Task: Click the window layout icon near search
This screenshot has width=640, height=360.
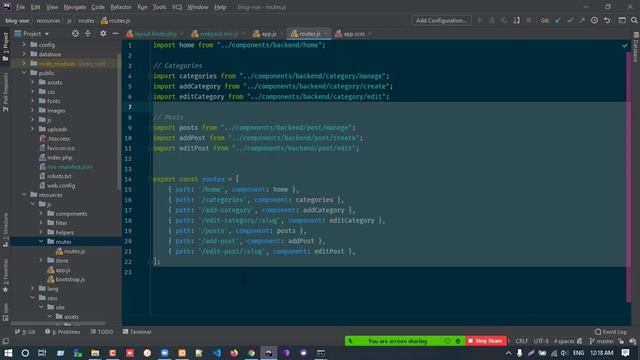Action: 622,20
